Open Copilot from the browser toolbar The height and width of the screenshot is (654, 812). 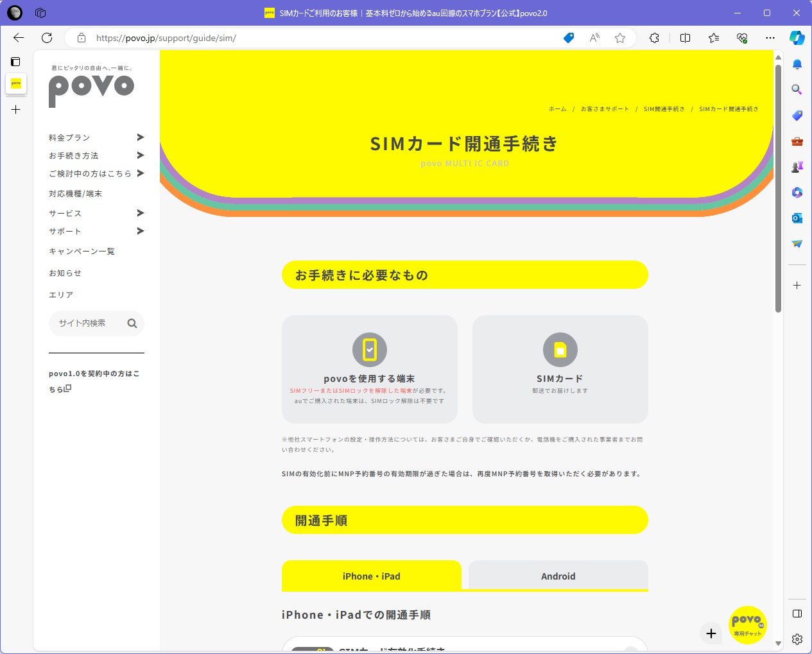point(797,38)
